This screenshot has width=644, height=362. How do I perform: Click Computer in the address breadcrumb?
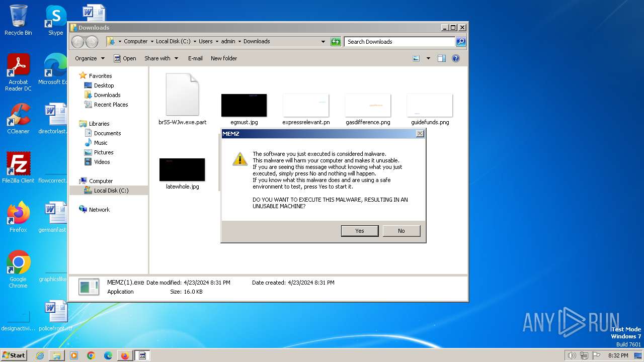pos(135,42)
